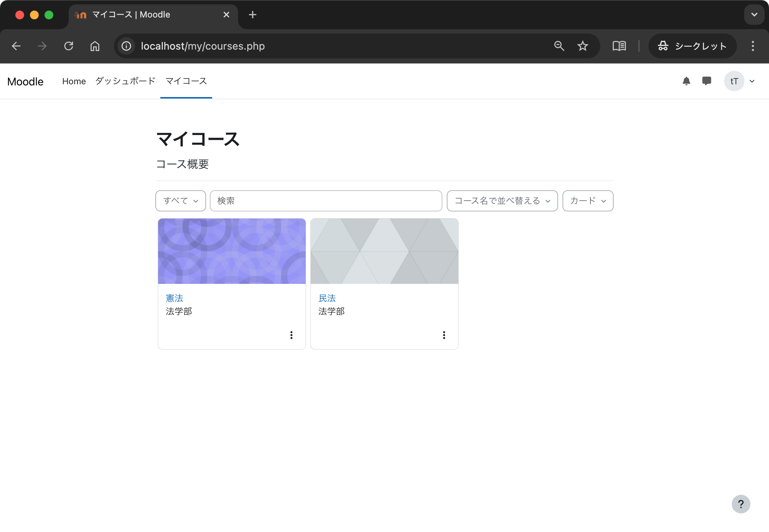Open the すべて filter dropdown
Image resolution: width=769 pixels, height=532 pixels.
[180, 201]
